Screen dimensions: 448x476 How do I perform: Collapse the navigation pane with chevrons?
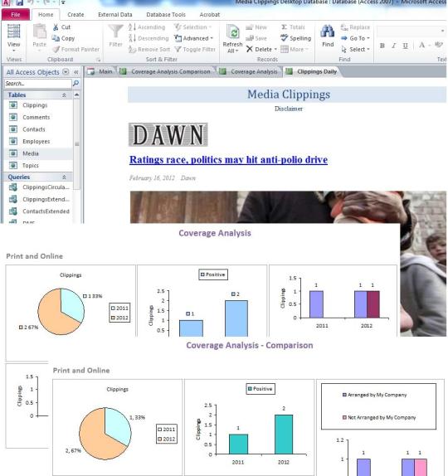pos(76,72)
